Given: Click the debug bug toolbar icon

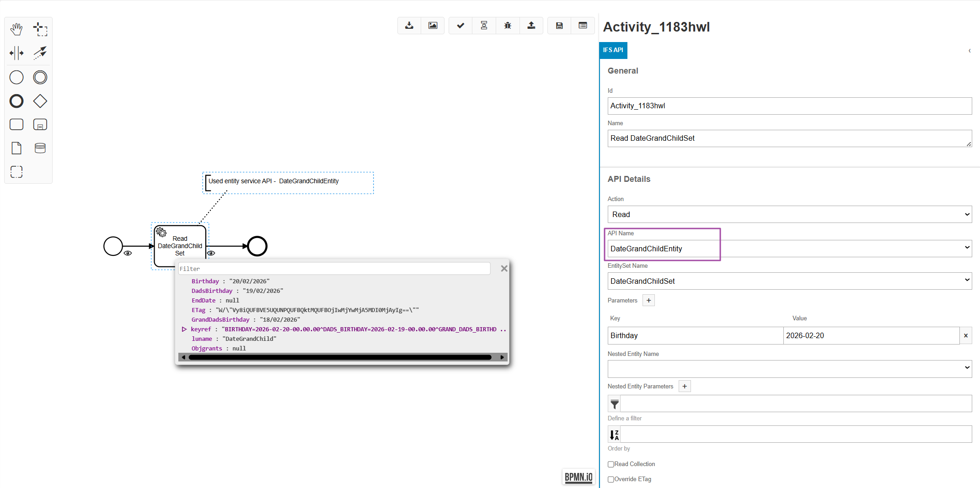Looking at the screenshot, I should (508, 26).
